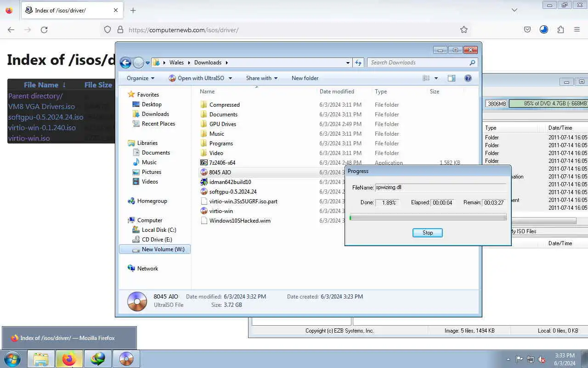Screen dimensions: 588x368
Task: Open the Compressed folder
Action: click(x=220, y=105)
